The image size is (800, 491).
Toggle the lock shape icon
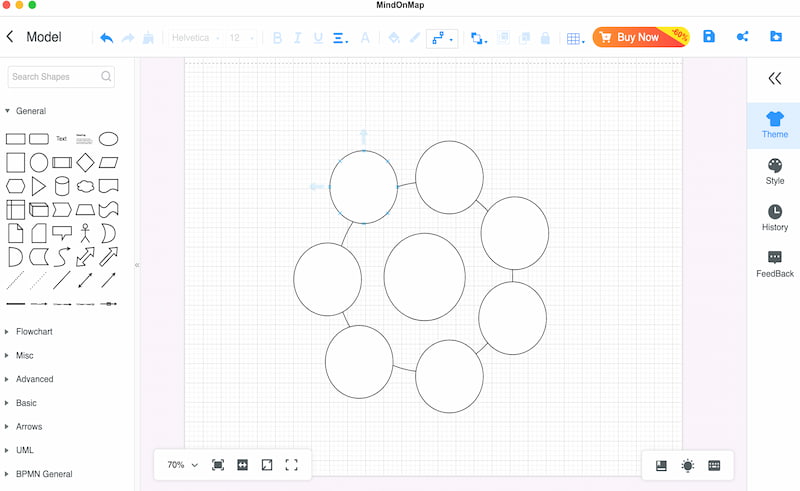pyautogui.click(x=545, y=38)
